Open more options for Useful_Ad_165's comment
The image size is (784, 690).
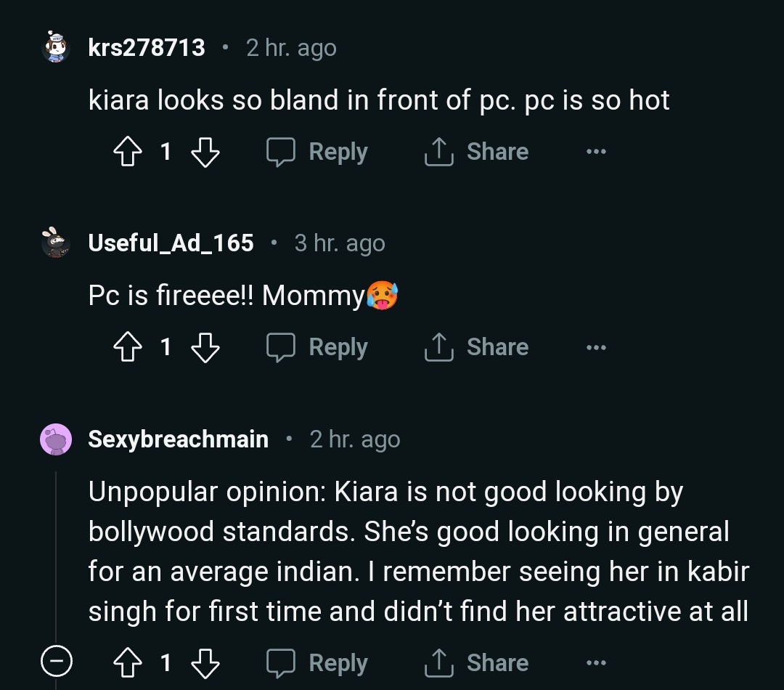click(x=595, y=347)
